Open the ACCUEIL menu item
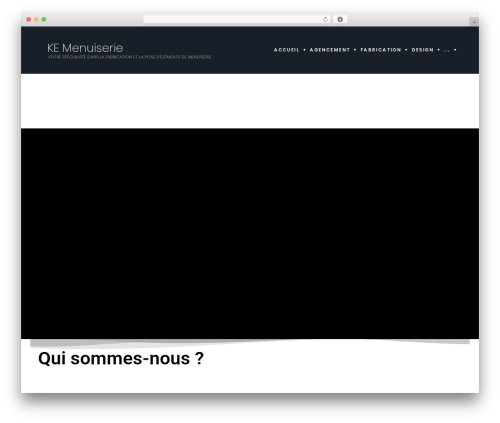The height and width of the screenshot is (423, 500). click(x=286, y=50)
